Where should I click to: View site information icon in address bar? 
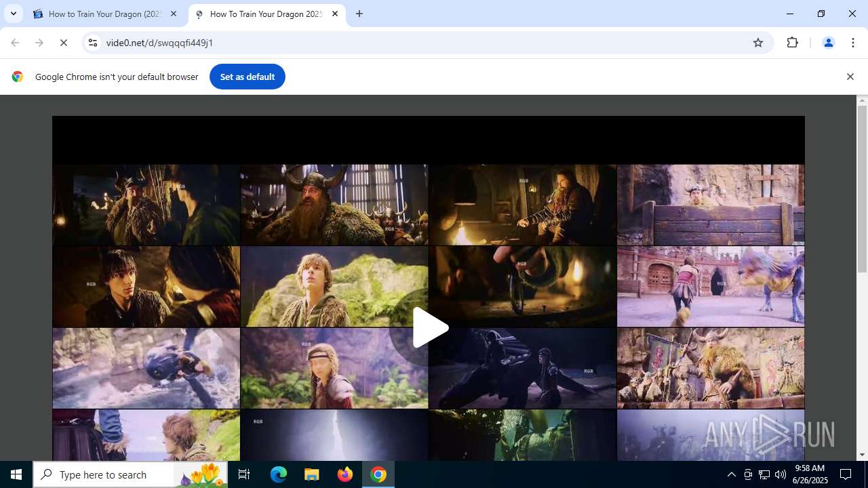[x=93, y=43]
